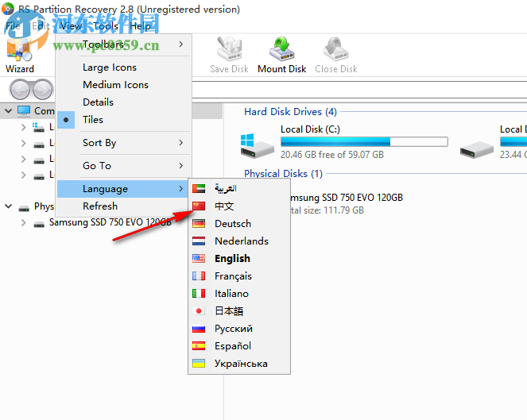This screenshot has width=527, height=420.
Task: Select 中文 language option
Action: click(239, 206)
